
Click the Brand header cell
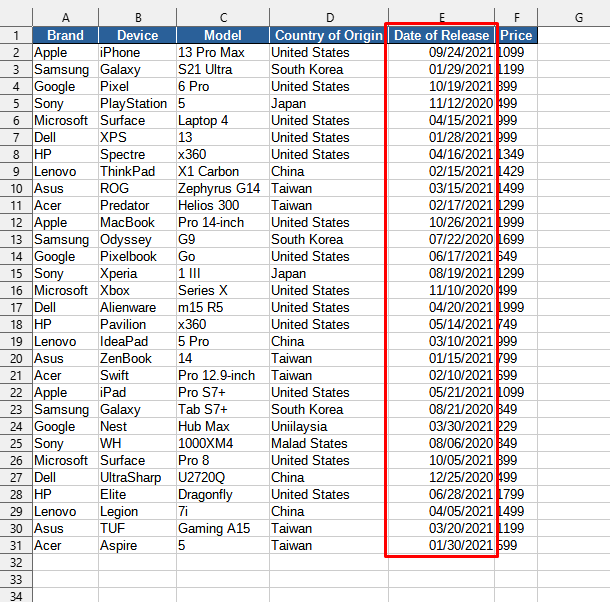[x=65, y=35]
